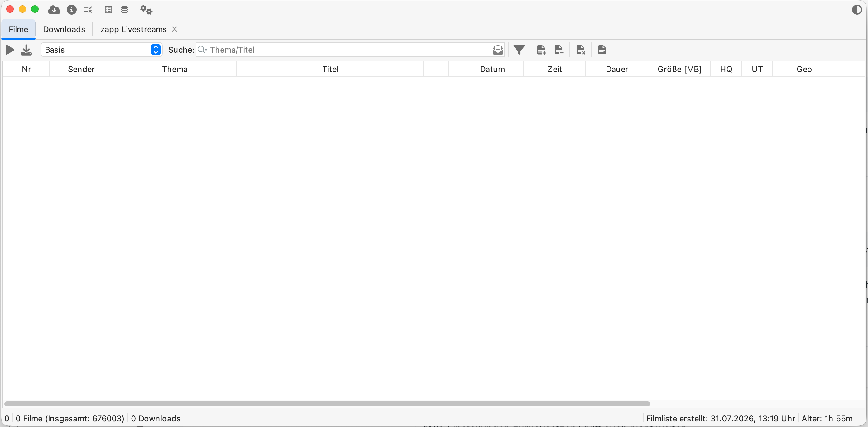Open search options magnifier dropdown
Screen dimensions: 868x427
point(203,50)
